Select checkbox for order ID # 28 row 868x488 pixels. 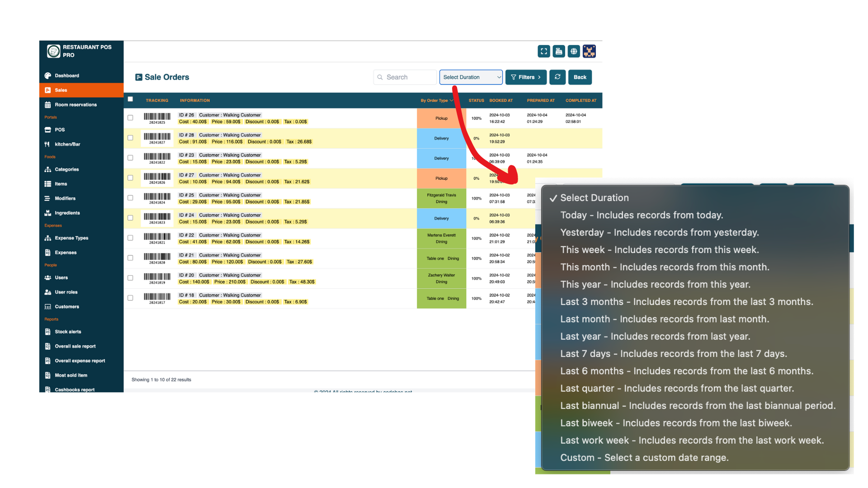[x=130, y=138]
